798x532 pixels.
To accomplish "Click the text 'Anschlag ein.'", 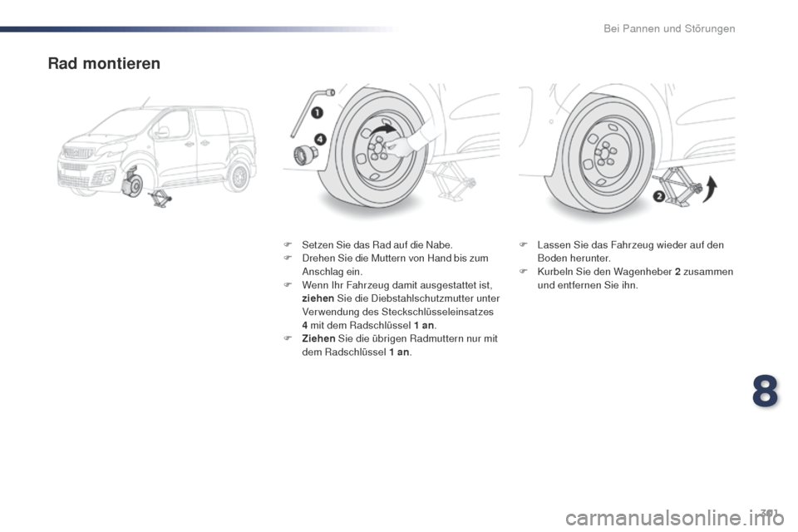I will (x=332, y=272).
